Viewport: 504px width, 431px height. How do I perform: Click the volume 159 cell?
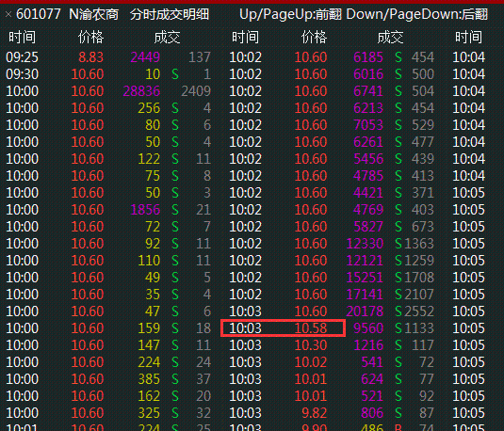(x=149, y=328)
